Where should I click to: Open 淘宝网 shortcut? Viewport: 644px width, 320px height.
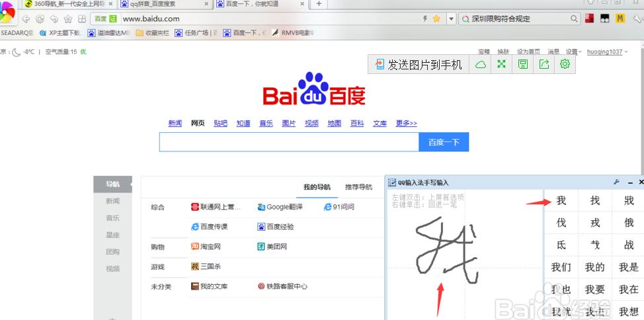(206, 247)
